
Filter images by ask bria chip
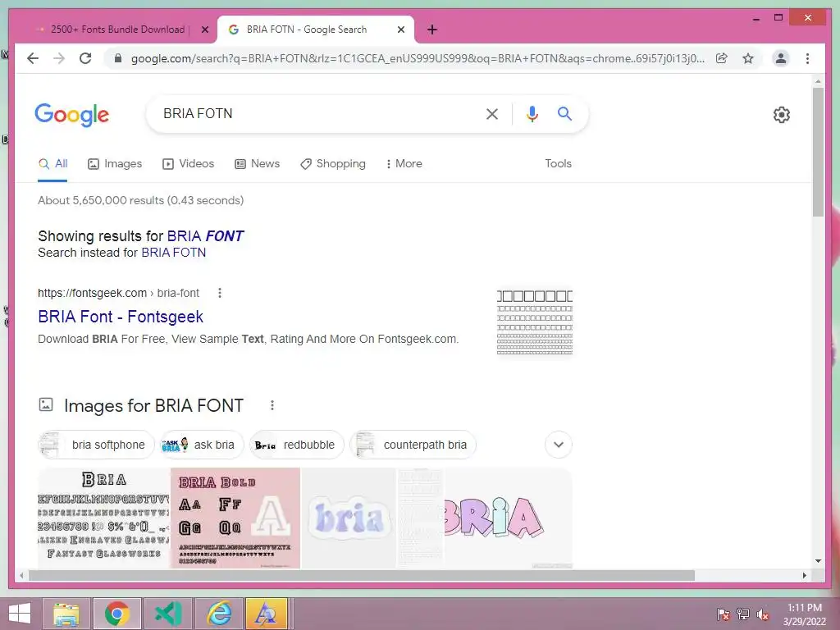click(x=202, y=445)
